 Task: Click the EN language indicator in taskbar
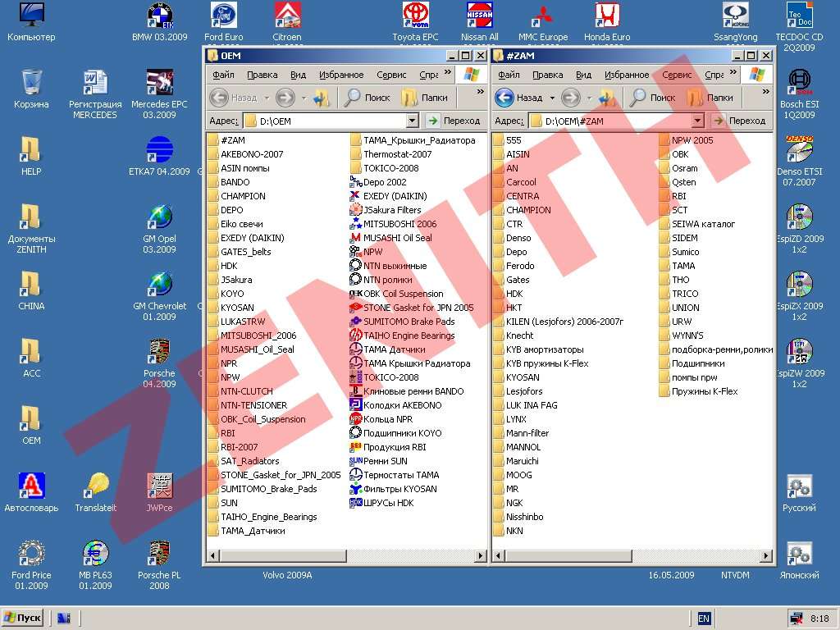[704, 619]
